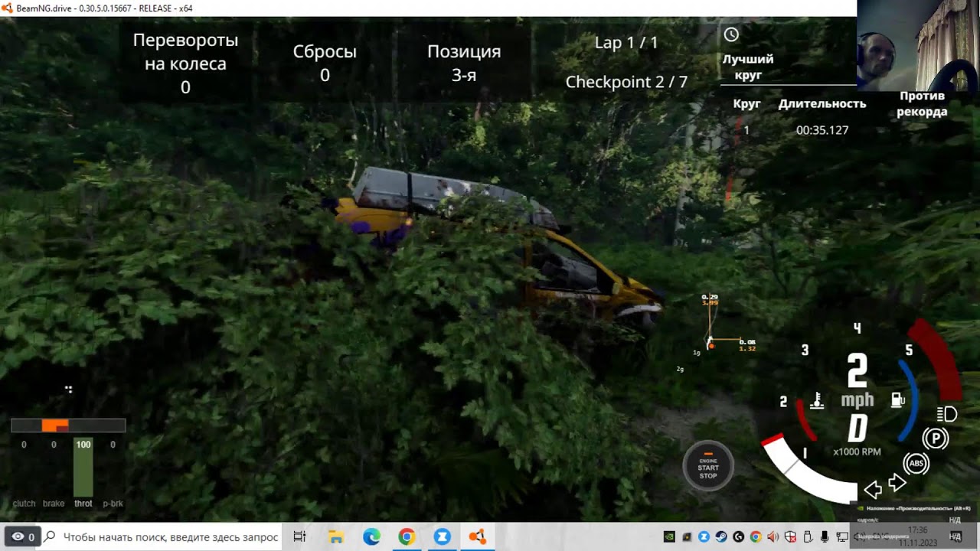The height and width of the screenshot is (551, 980).
Task: Open Task View in the taskbar
Action: tap(299, 537)
